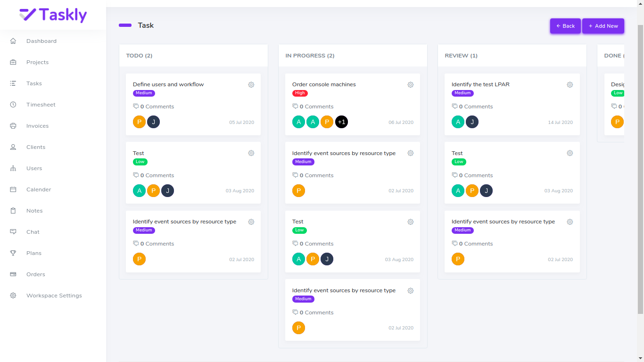This screenshot has height=362, width=644.
Task: Open the Invoices icon in the sidebar
Action: [13, 126]
